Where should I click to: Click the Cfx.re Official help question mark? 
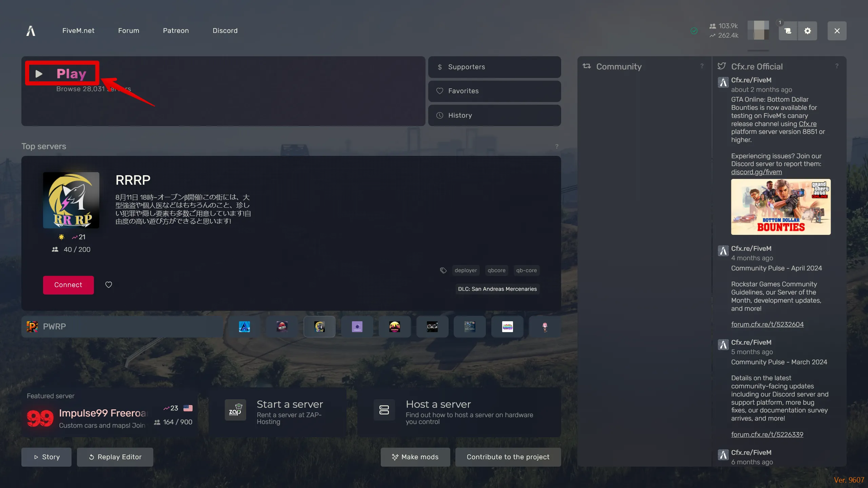837,66
